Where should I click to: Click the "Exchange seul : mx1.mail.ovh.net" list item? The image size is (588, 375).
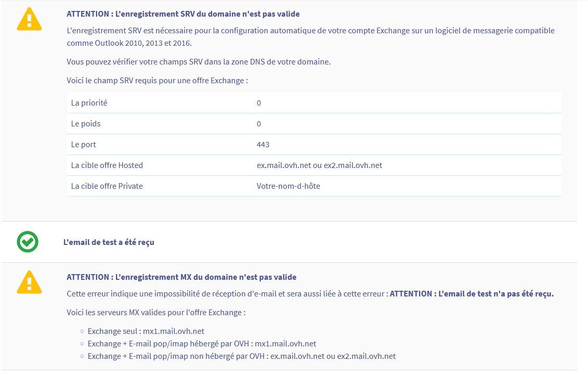coord(146,331)
